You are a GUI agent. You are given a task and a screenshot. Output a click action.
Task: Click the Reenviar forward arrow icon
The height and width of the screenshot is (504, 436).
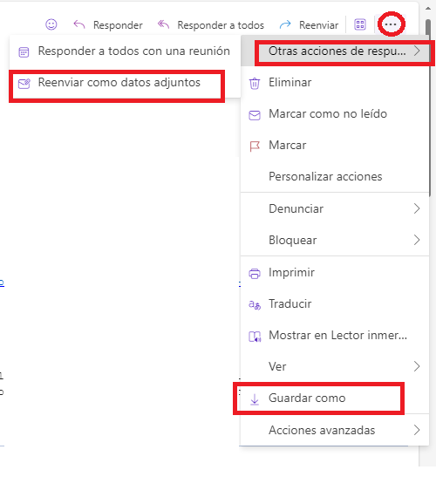point(285,24)
